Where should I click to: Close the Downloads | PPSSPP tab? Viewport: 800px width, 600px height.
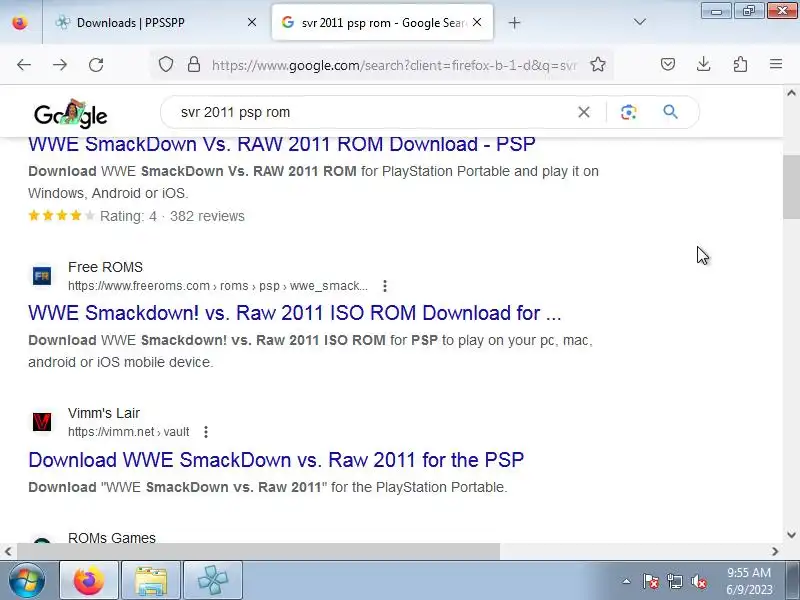pyautogui.click(x=252, y=22)
